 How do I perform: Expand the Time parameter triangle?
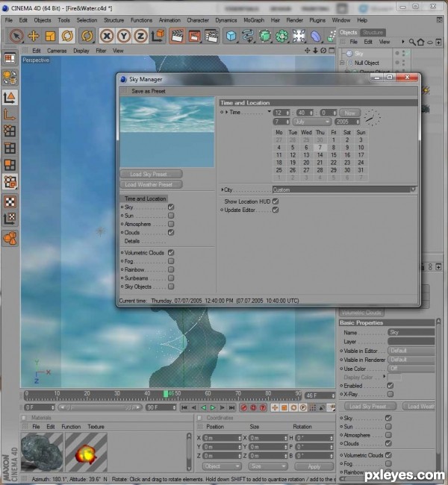pyautogui.click(x=227, y=112)
